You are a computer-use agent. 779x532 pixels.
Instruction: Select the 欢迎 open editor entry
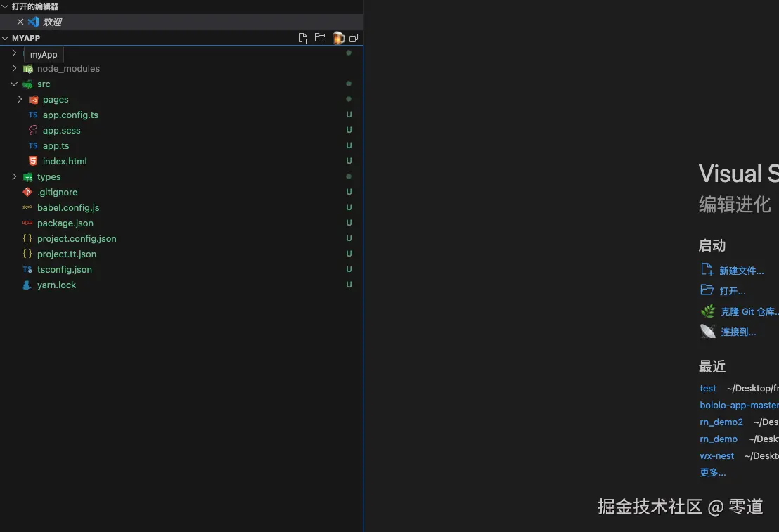point(182,22)
